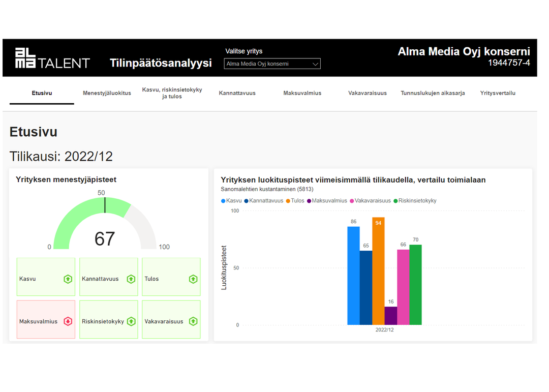This screenshot has height=392, width=549.
Task: Click the green up-arrow icon in Kasvu card
Action: click(x=68, y=279)
